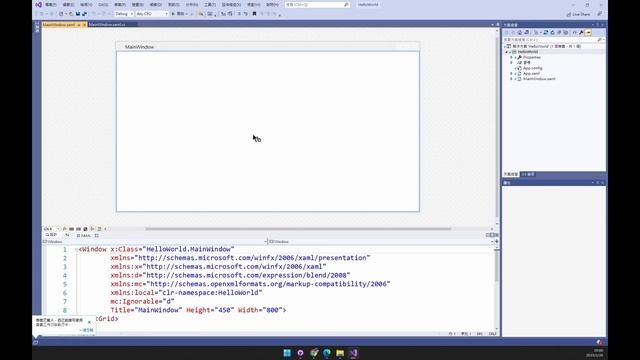Open the designer zoom percentage dropdown
640x360 pixels.
pyautogui.click(x=52, y=229)
